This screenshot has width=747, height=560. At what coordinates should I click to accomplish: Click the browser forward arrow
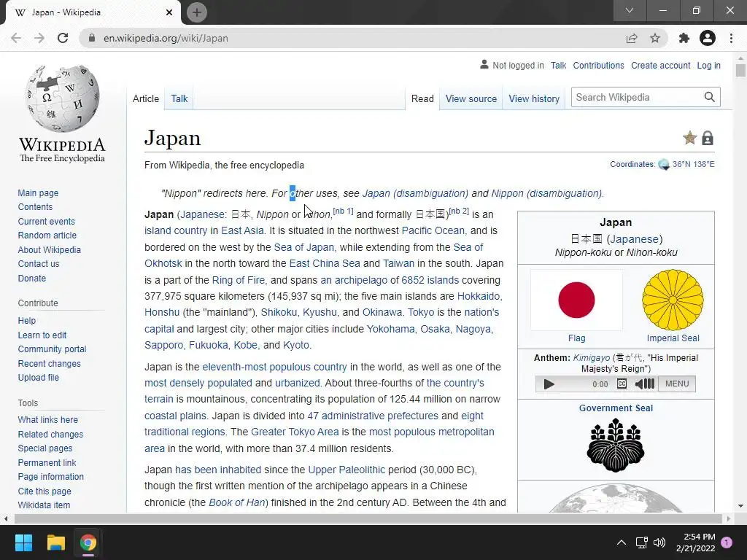[x=39, y=38]
